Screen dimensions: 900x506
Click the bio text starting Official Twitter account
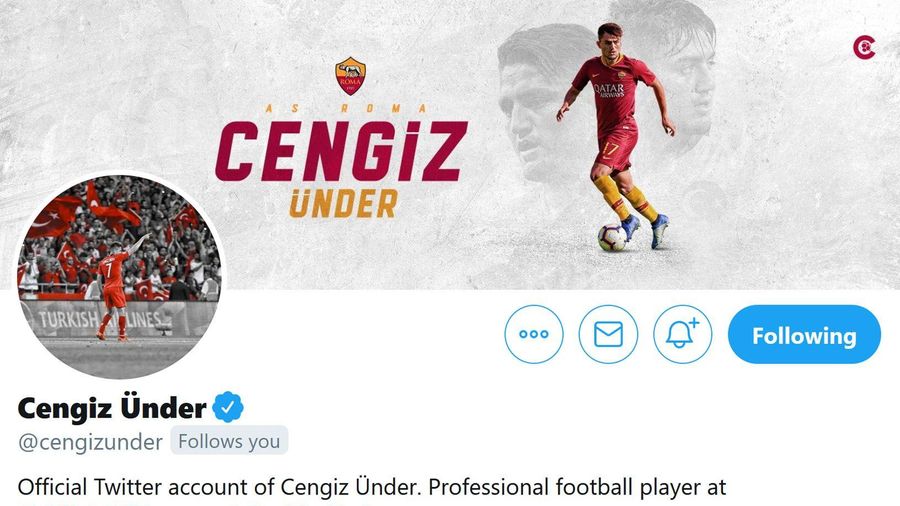pos(372,487)
